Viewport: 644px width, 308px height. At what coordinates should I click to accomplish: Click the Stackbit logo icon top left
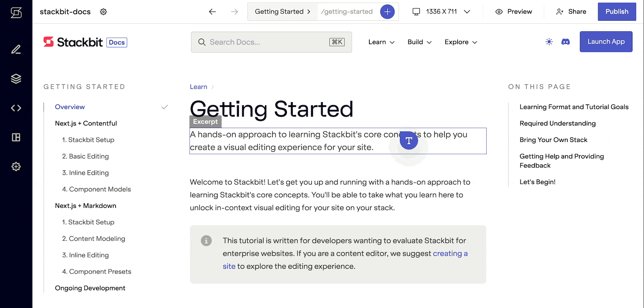(x=16, y=13)
